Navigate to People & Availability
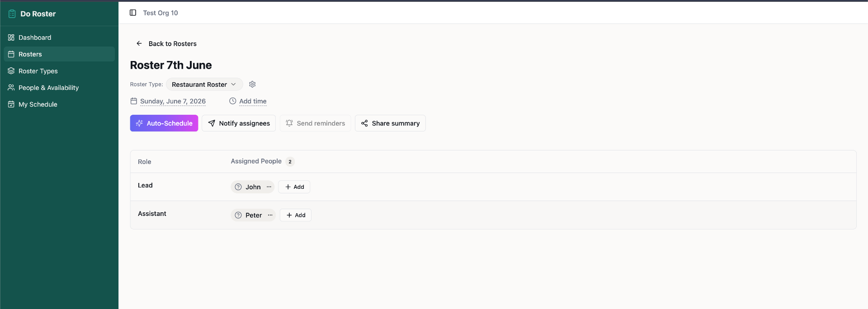The height and width of the screenshot is (309, 868). pos(59,88)
